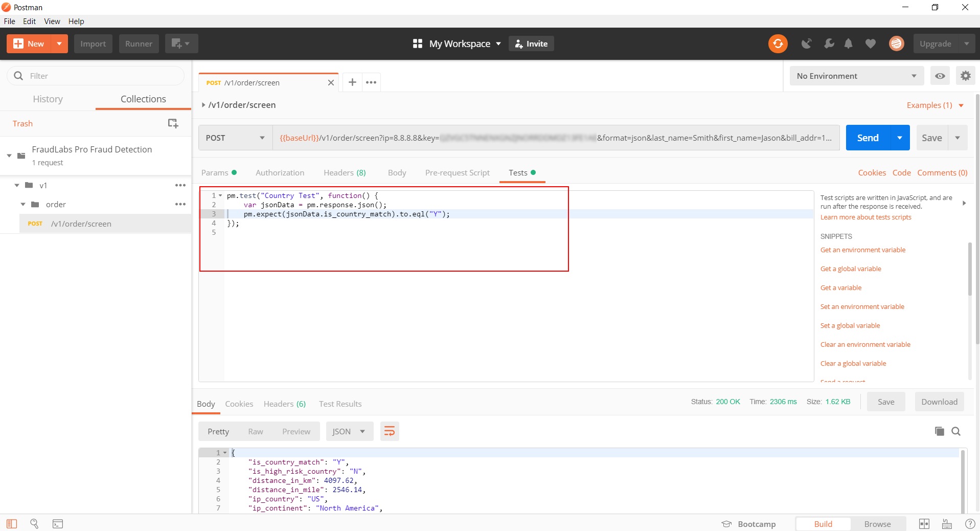Open manage environments gear icon

pyautogui.click(x=965, y=76)
